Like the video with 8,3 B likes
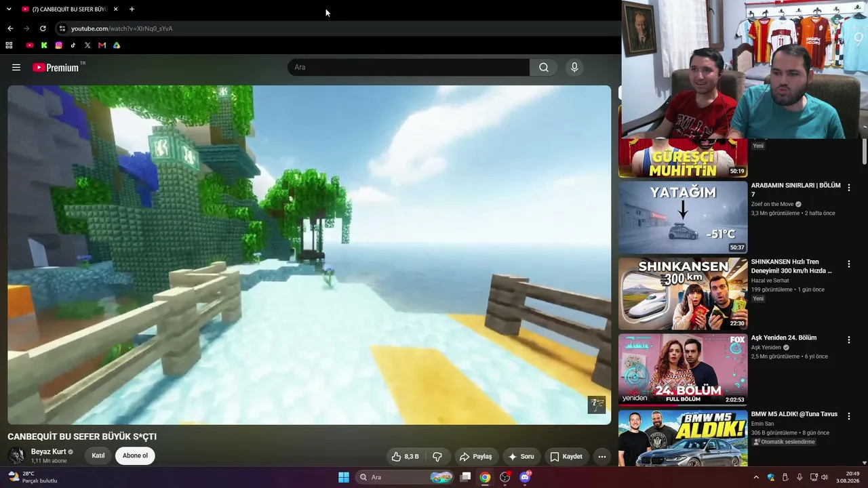Image resolution: width=868 pixels, height=488 pixels. [x=405, y=457]
